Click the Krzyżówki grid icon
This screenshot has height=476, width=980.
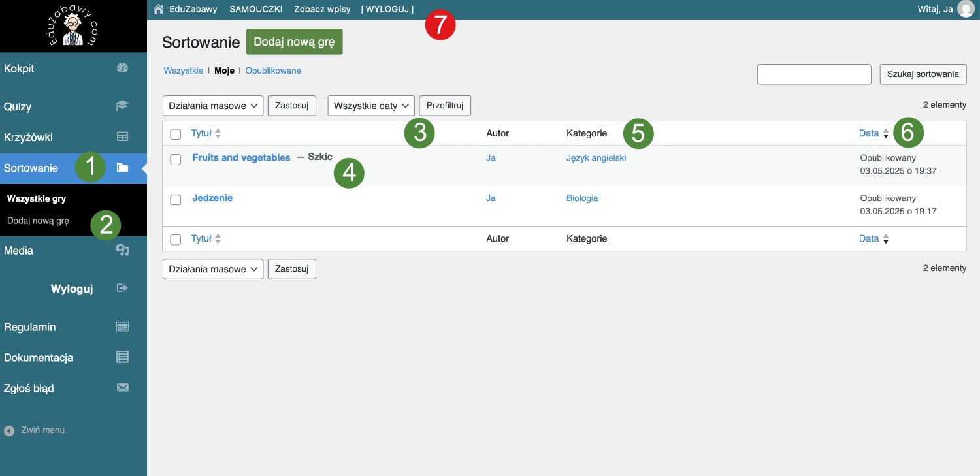point(122,137)
